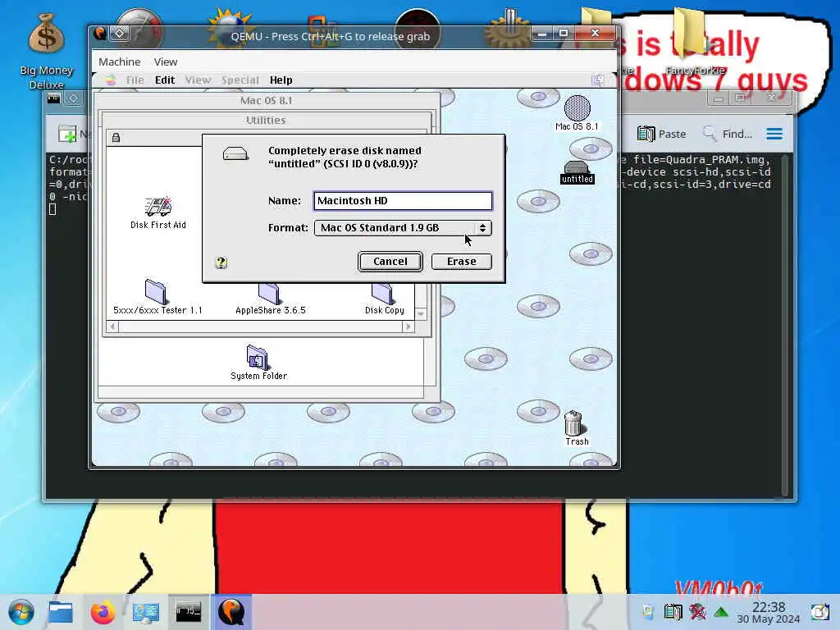This screenshot has height=630, width=840.
Task: Click Paste in the terminal window toolbar
Action: pyautogui.click(x=662, y=134)
